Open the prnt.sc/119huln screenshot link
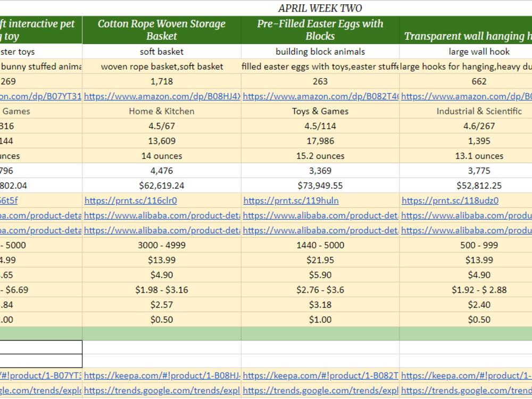The width and height of the screenshot is (532, 399). 291,201
